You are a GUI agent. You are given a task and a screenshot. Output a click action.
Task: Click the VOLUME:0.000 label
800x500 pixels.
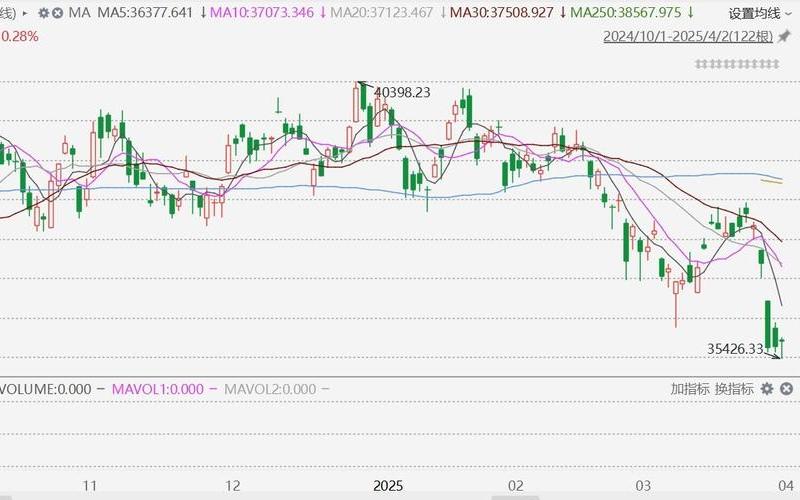click(45, 389)
